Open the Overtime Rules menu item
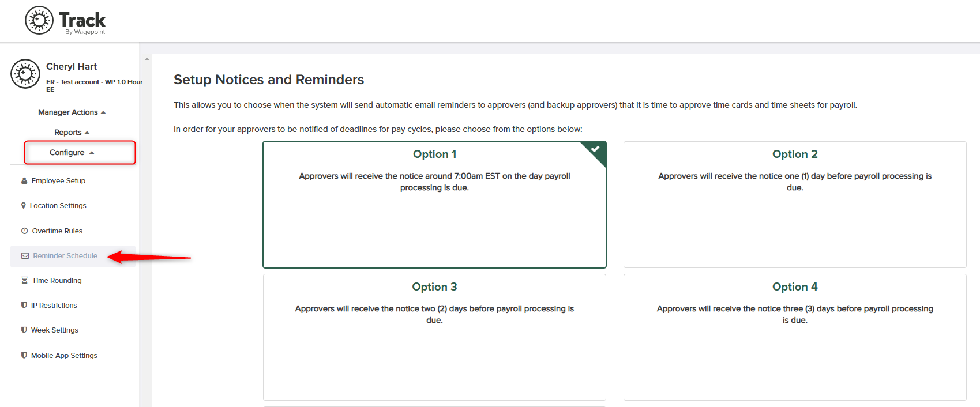 [57, 231]
